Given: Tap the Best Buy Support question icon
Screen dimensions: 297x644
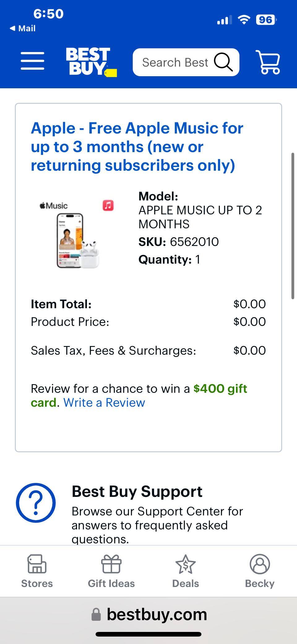Looking at the screenshot, I should coord(36,502).
